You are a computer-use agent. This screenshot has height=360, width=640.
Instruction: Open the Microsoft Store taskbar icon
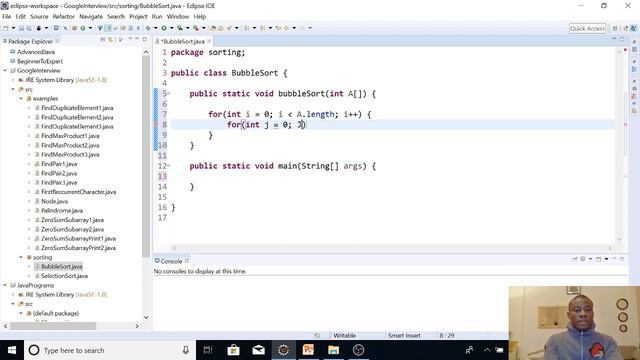[233, 350]
